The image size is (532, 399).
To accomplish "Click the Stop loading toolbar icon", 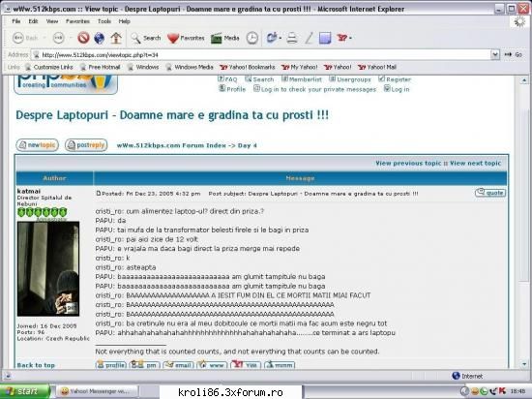I will pyautogui.click(x=83, y=38).
